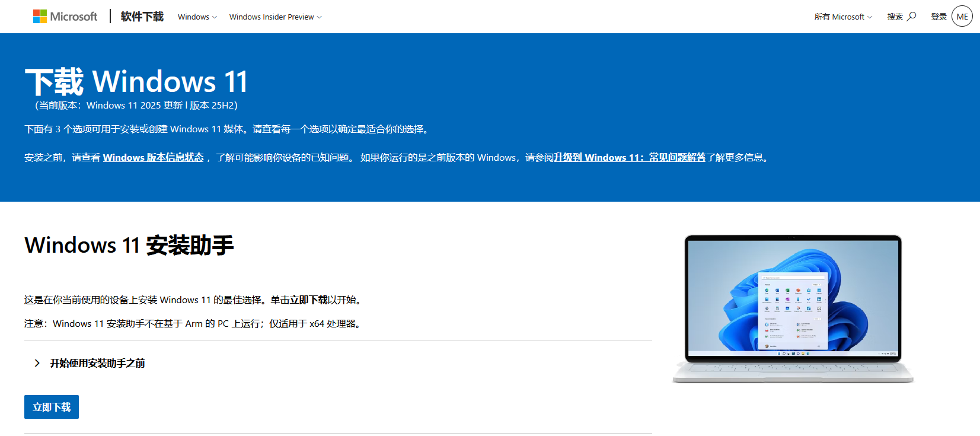
Task: Click the 下载 Windows 11 heading
Action: click(136, 82)
